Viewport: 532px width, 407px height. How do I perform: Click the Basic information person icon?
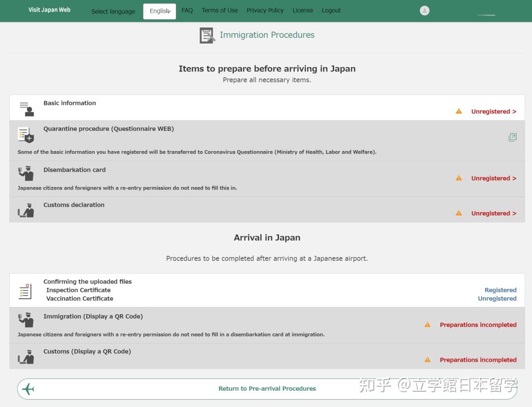[26, 107]
